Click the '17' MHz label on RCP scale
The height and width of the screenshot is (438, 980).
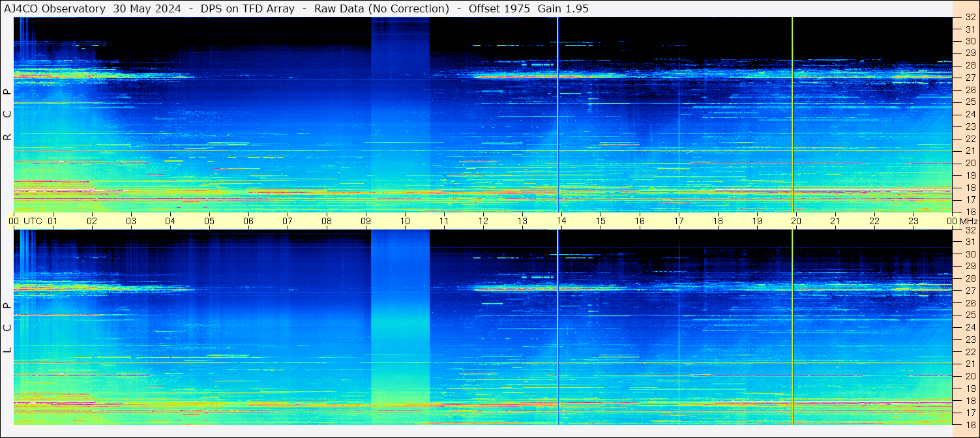tap(970, 199)
